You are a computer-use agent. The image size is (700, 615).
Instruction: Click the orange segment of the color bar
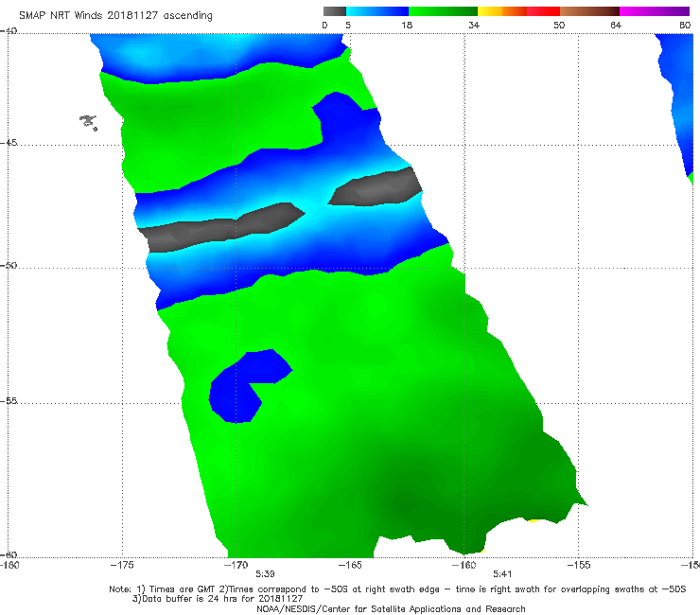coord(515,11)
